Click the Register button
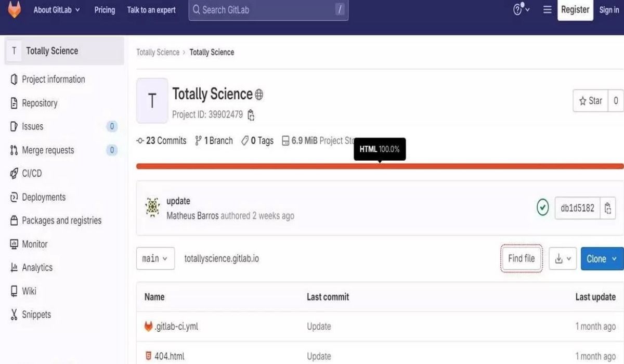 pyautogui.click(x=575, y=10)
